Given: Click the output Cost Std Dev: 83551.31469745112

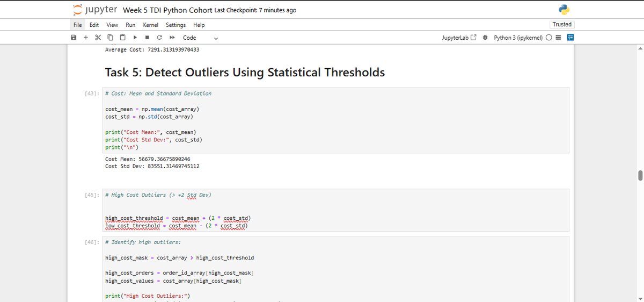Looking at the screenshot, I should coord(152,167).
